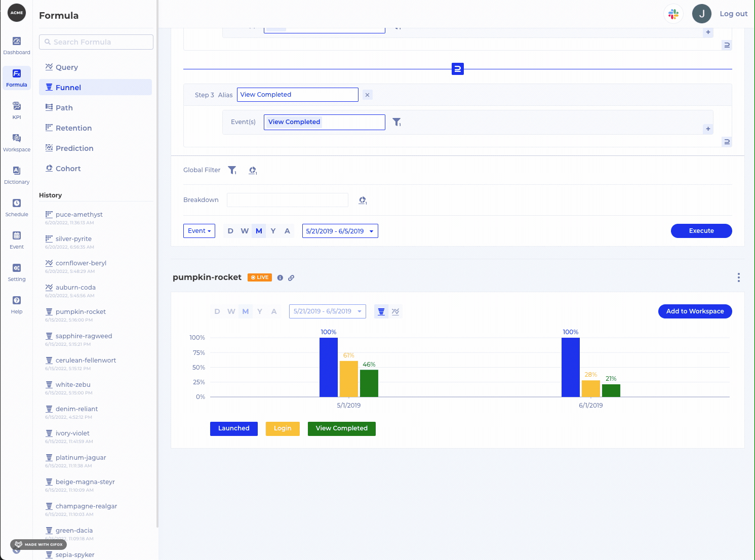
Task: Open the KPI sidebar icon
Action: point(17,110)
